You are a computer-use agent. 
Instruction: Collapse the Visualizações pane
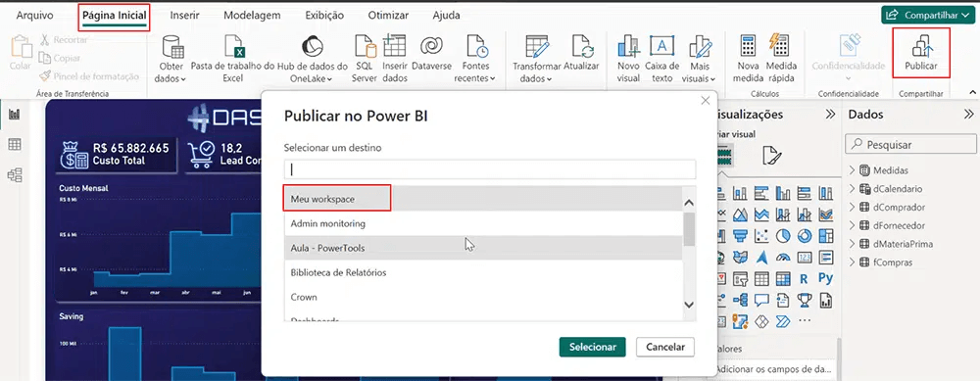point(831,115)
